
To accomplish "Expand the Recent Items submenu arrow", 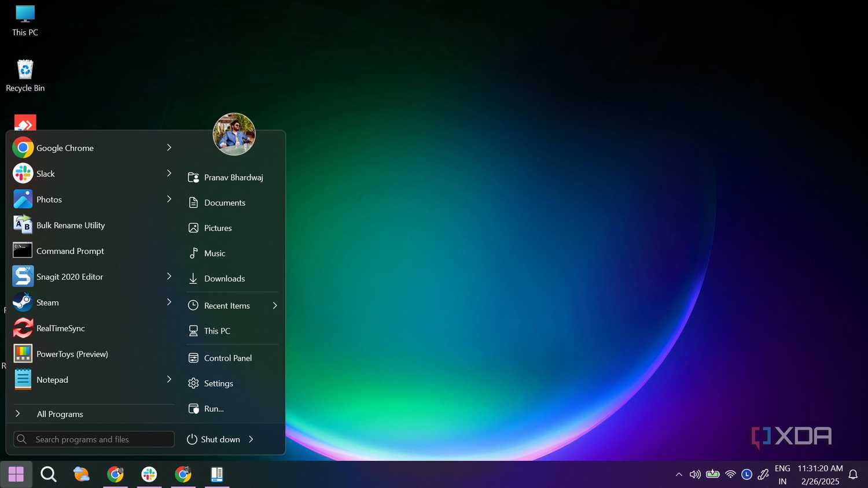I will tap(275, 305).
